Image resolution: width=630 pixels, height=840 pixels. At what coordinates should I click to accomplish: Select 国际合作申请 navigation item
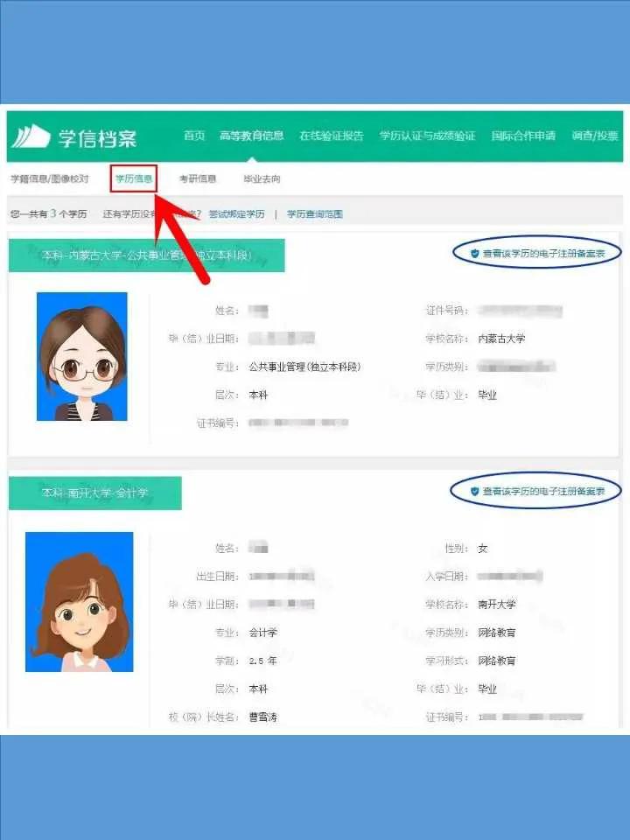[523, 136]
